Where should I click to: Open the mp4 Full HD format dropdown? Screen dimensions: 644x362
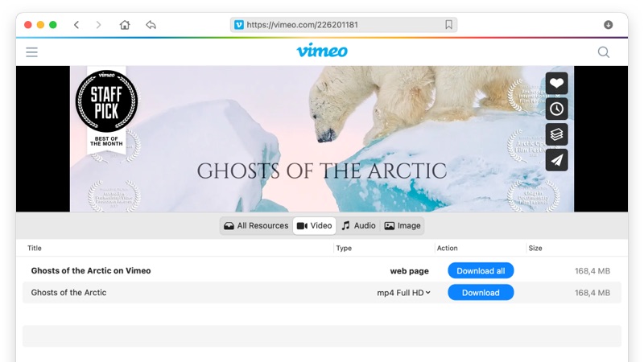pos(404,293)
